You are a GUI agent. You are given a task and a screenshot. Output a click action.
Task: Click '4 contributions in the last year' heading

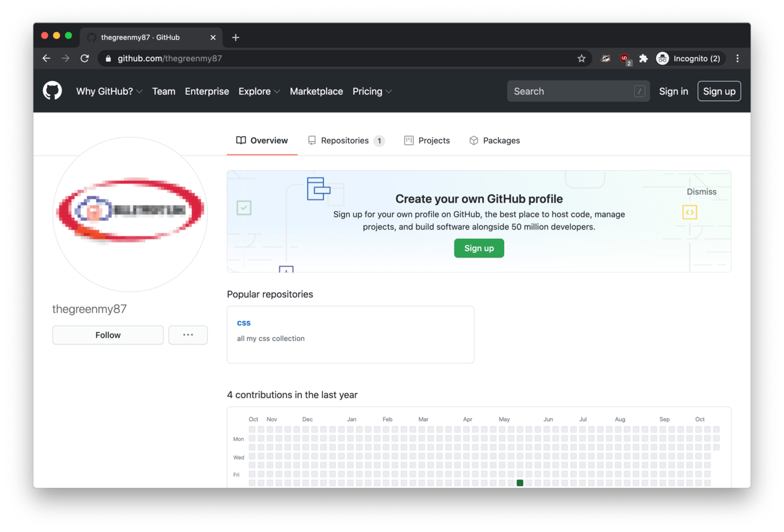coord(292,395)
